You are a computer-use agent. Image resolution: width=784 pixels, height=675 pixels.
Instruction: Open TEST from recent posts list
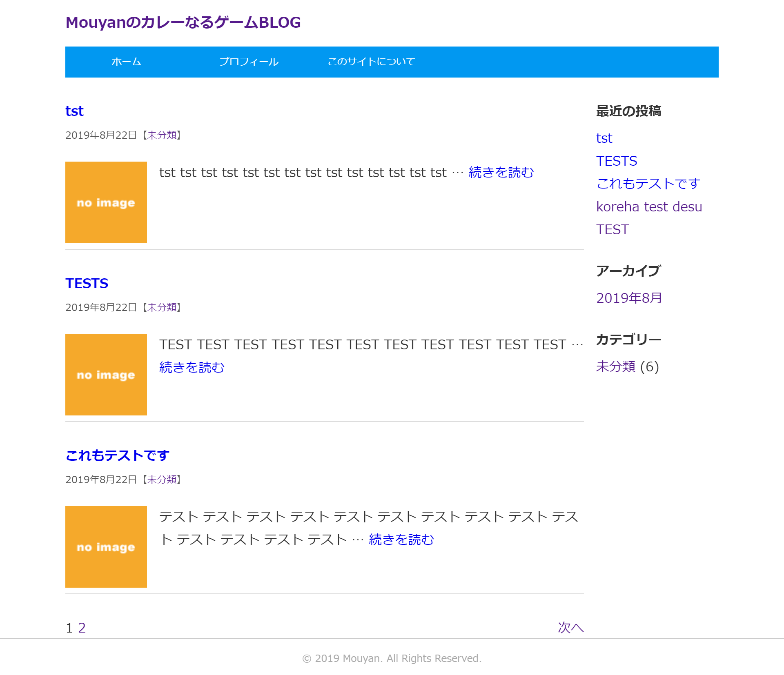(x=612, y=229)
